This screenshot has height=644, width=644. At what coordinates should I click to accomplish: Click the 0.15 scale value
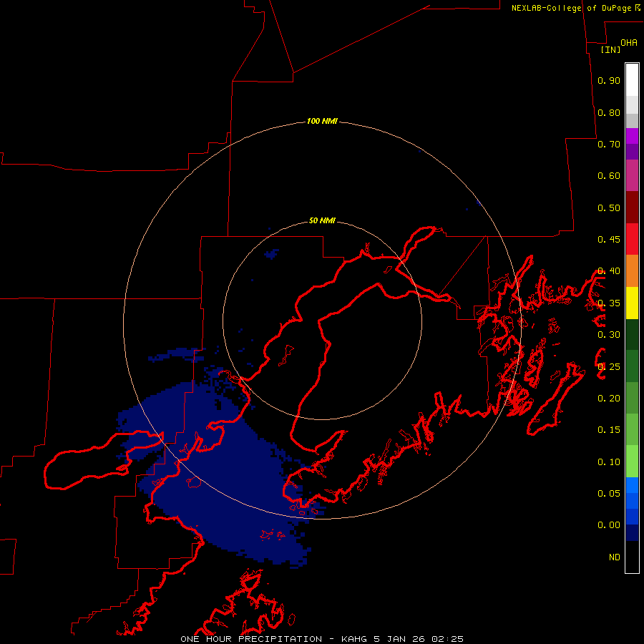point(609,430)
